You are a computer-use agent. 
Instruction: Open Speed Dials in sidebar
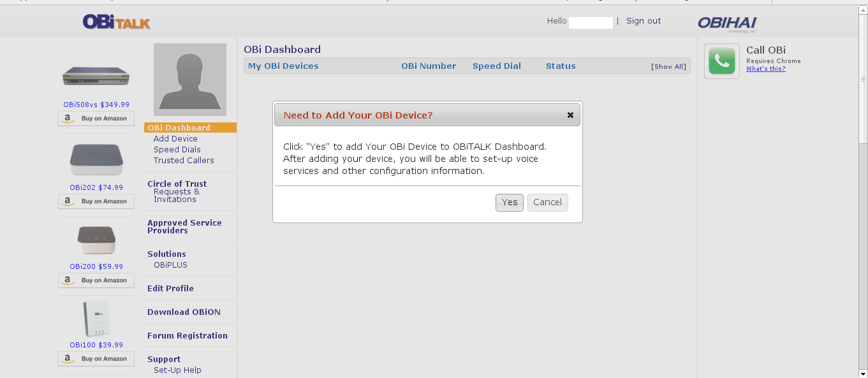coord(177,150)
